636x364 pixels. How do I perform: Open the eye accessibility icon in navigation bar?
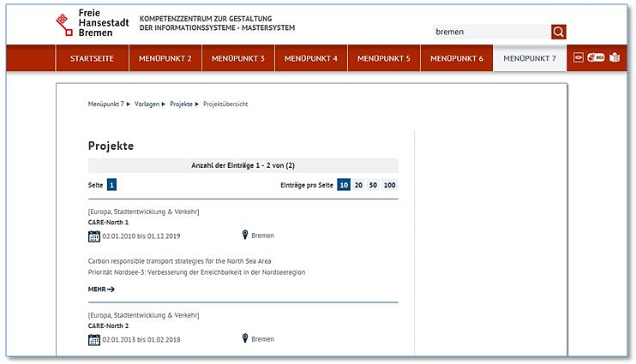pyautogui.click(x=579, y=58)
